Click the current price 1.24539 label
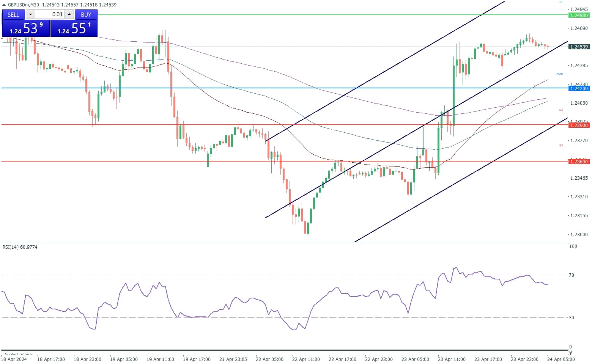 (x=579, y=47)
